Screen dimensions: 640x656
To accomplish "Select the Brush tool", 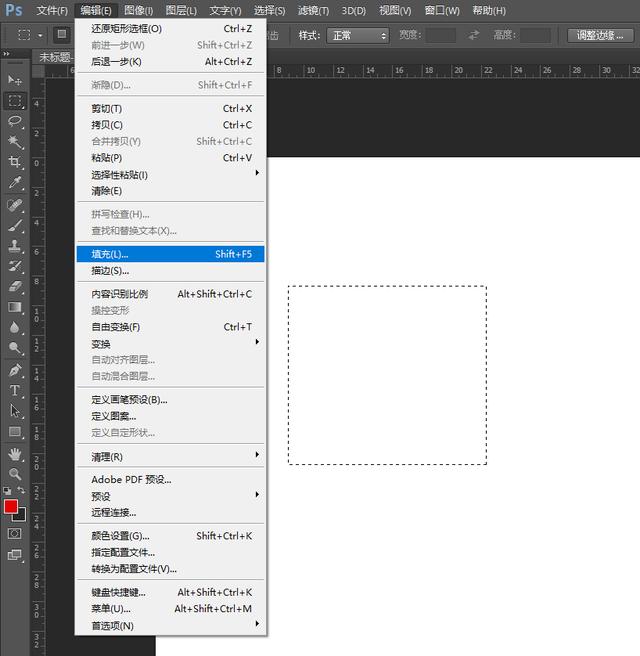I will 15,226.
